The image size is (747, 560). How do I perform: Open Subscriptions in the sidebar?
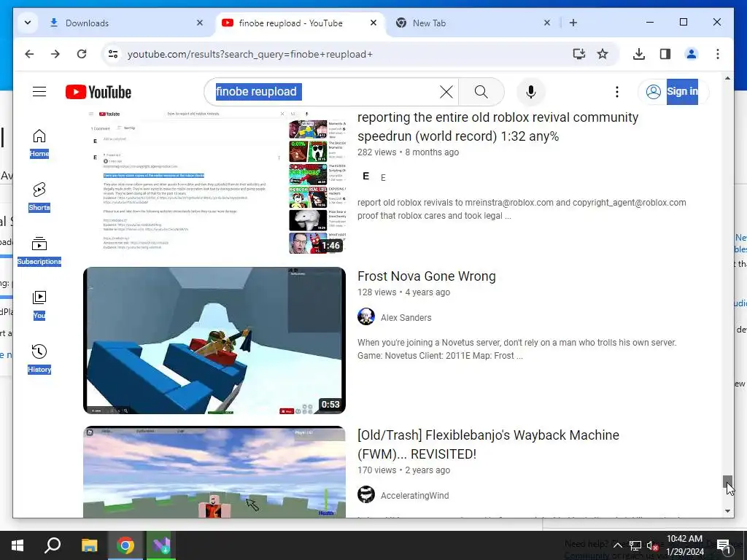[39, 251]
